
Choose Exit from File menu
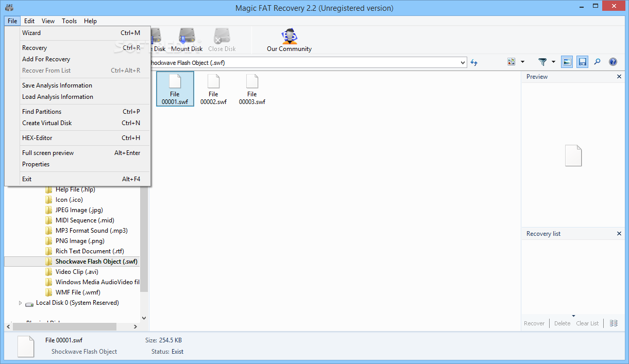coord(77,179)
